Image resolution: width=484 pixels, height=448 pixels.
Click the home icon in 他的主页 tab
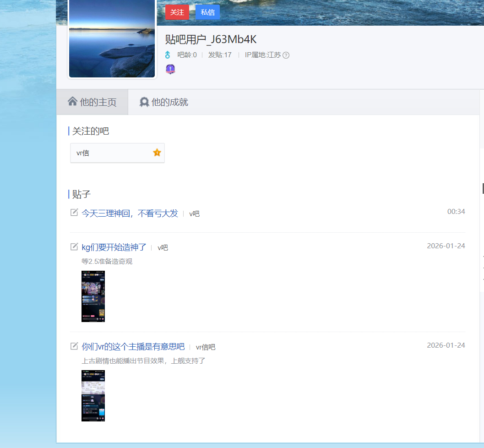point(72,102)
